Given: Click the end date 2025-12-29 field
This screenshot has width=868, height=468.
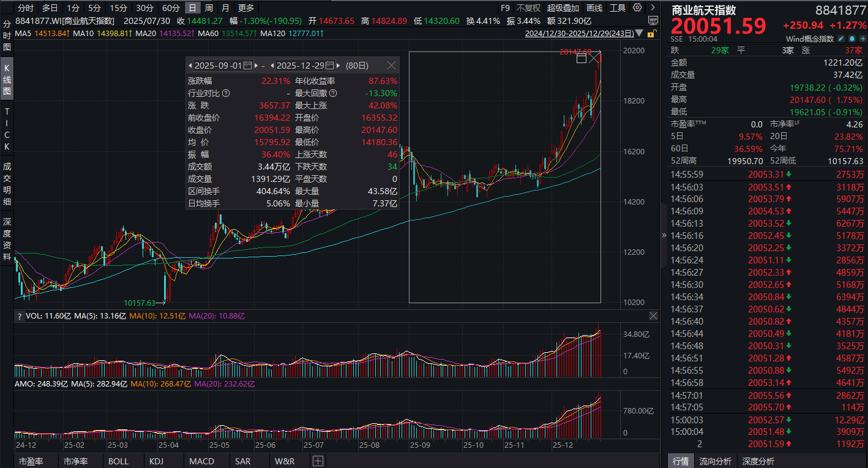Looking at the screenshot, I should 300,66.
